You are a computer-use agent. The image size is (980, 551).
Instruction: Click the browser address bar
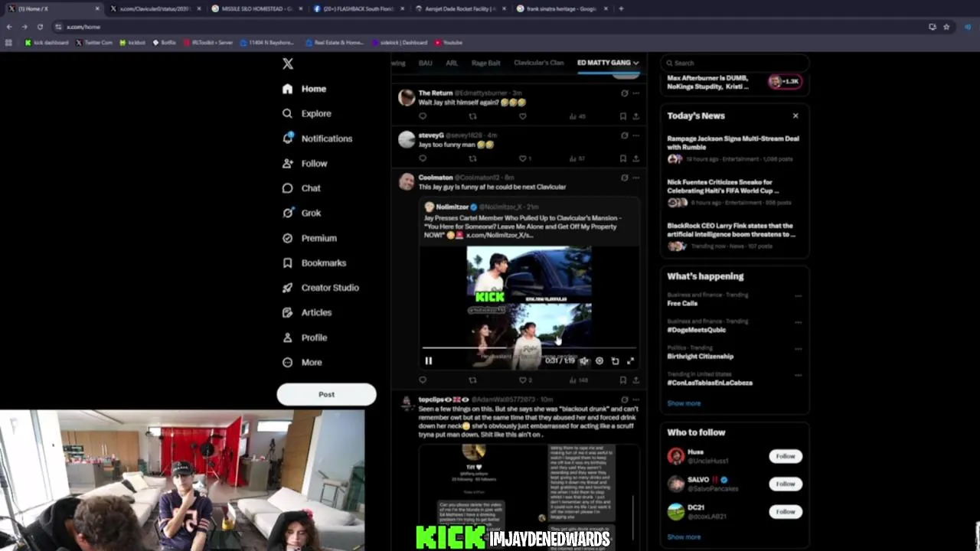click(x=490, y=27)
